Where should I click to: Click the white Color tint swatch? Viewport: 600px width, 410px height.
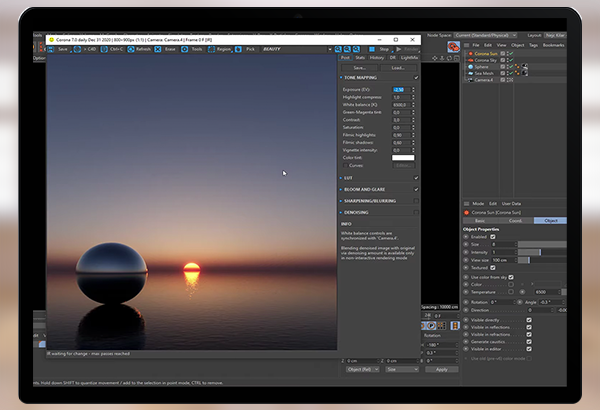coord(403,158)
